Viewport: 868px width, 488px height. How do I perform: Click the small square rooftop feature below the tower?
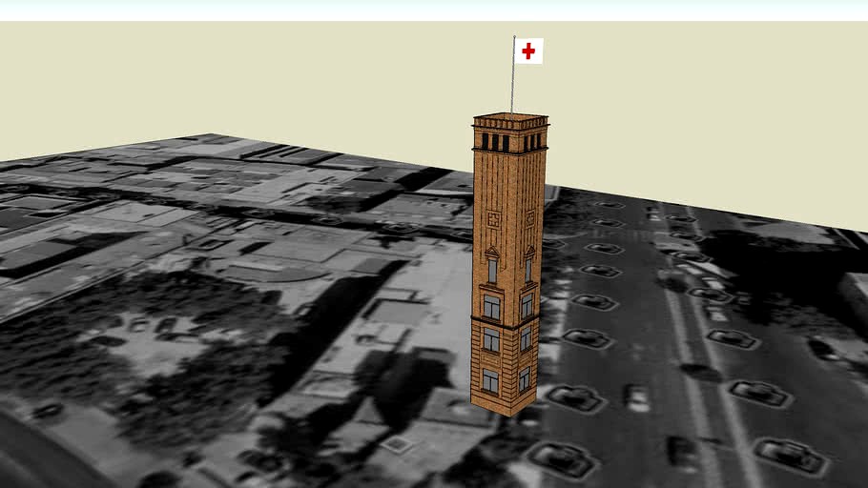pos(398,444)
